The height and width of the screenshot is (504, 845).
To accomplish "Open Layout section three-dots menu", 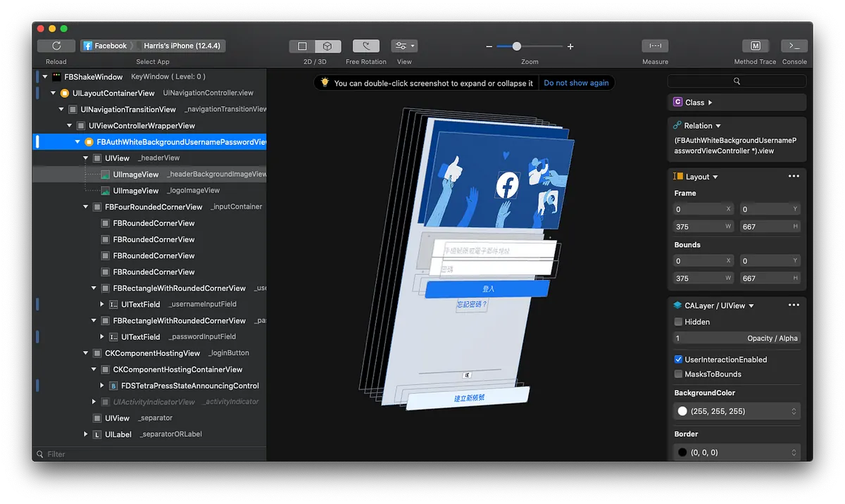I will [794, 177].
